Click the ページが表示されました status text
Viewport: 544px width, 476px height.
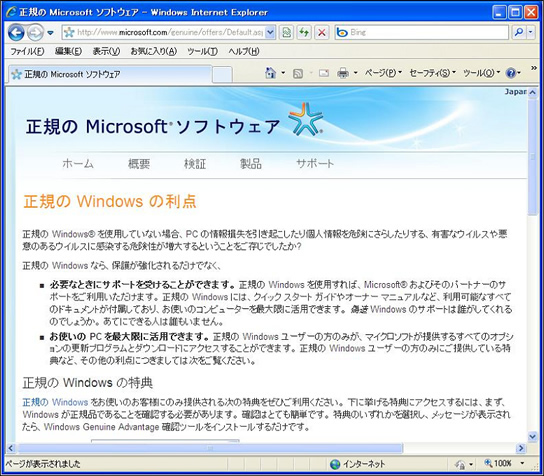point(42,464)
